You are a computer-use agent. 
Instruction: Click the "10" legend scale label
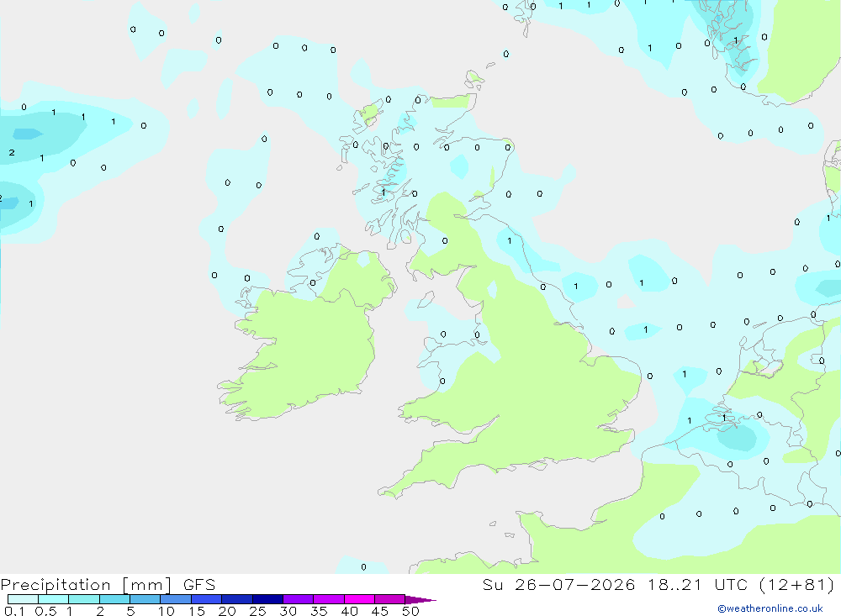tap(166, 611)
